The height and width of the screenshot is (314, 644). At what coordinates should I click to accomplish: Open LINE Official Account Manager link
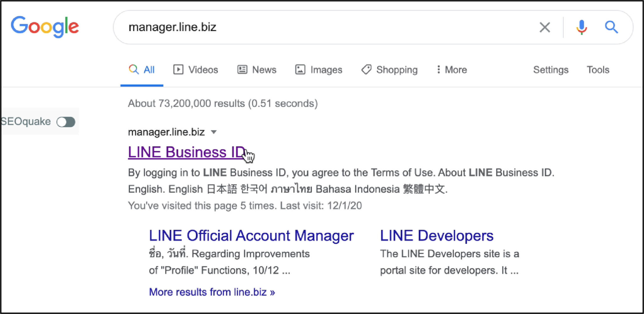pos(251,236)
